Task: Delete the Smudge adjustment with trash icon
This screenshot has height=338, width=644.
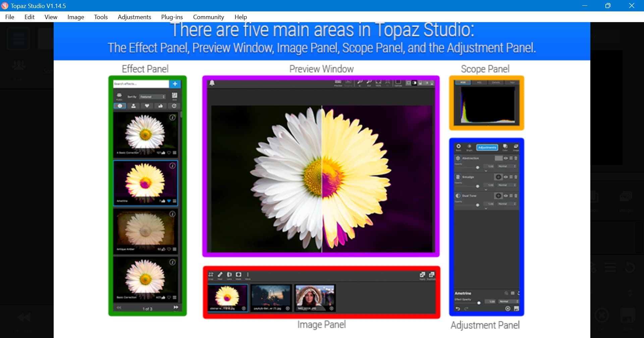Action: (x=516, y=177)
